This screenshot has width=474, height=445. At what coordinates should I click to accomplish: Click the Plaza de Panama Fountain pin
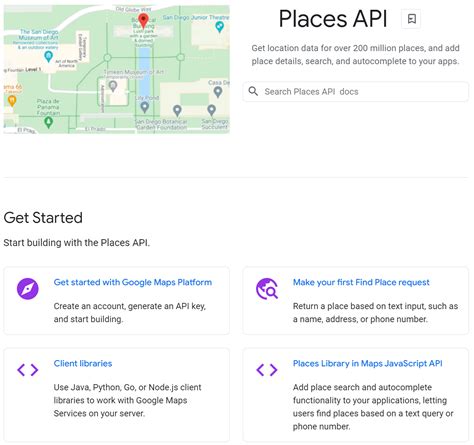[49, 122]
